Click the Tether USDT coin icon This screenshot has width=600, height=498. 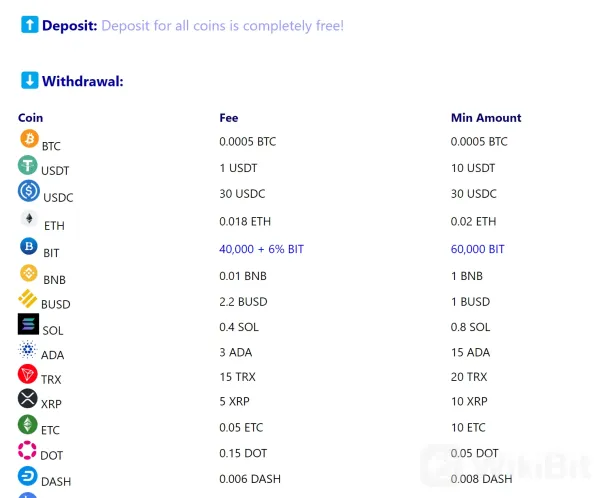click(27, 165)
